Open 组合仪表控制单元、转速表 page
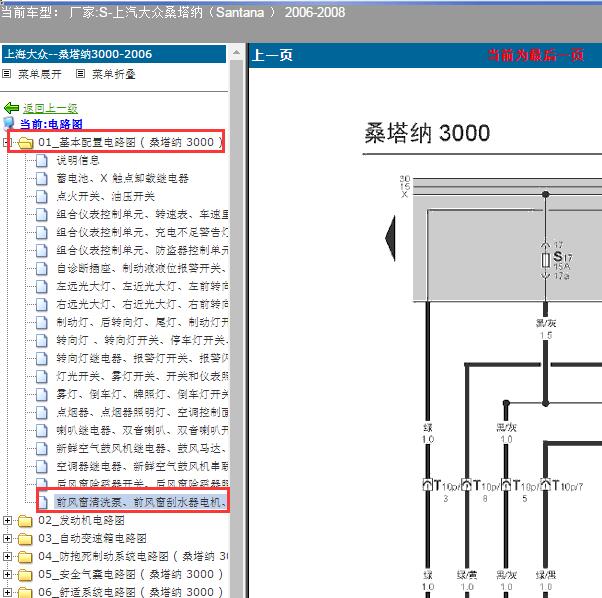Image resolution: width=602 pixels, height=598 pixels. (x=142, y=214)
